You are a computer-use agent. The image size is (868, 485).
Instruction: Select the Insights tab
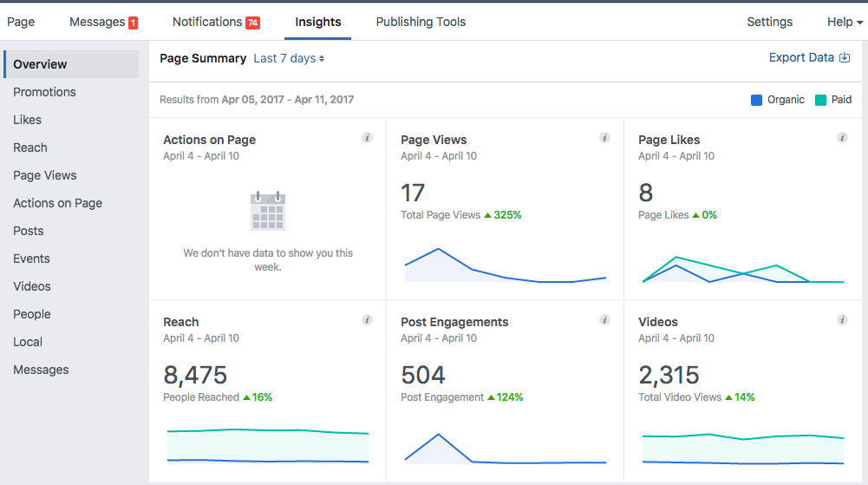point(317,22)
